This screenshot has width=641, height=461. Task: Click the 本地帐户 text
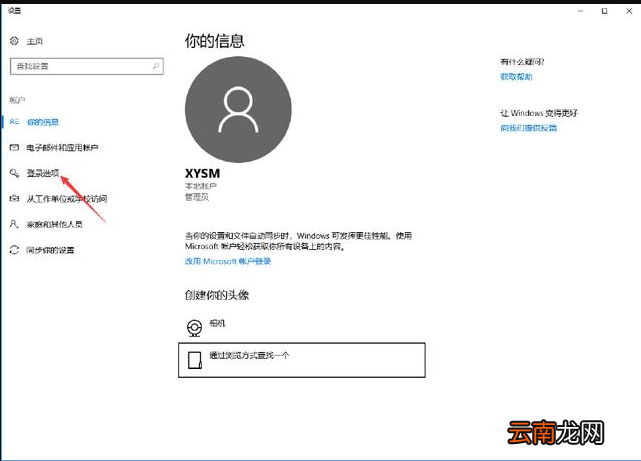click(201, 186)
